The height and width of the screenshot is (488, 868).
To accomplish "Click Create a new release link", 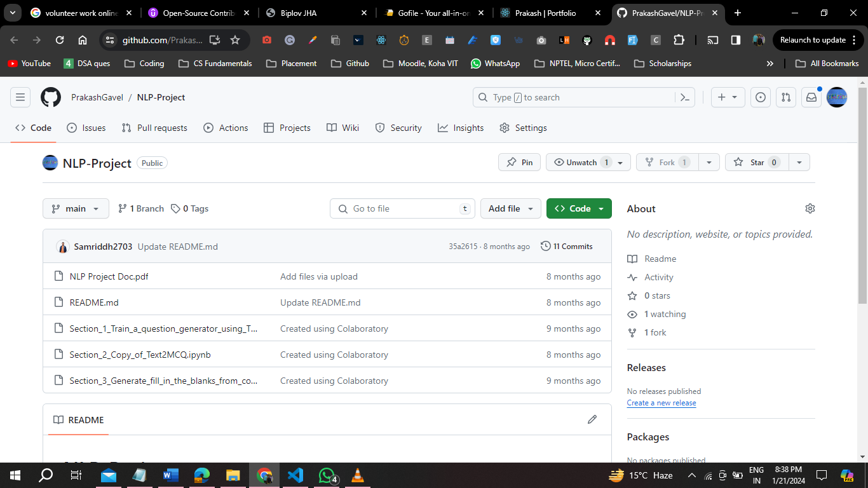I will 661,403.
